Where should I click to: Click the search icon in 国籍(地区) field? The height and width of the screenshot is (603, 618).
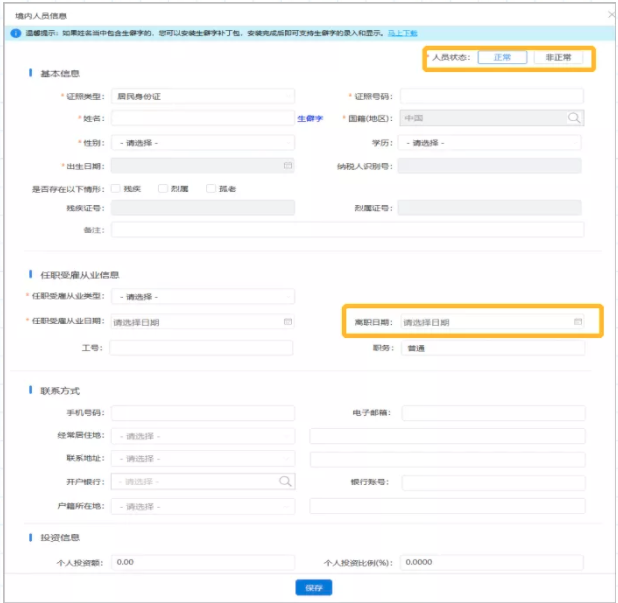tap(574, 118)
